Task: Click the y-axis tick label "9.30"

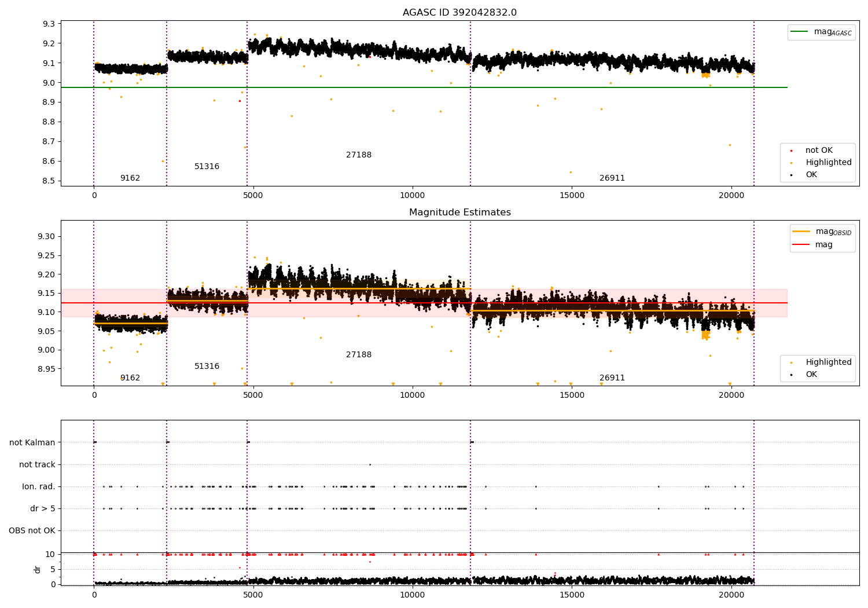Action: click(x=47, y=237)
